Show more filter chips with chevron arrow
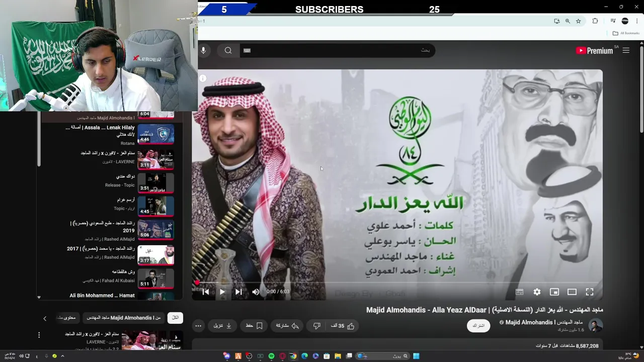This screenshot has height=362, width=644. tap(45, 318)
